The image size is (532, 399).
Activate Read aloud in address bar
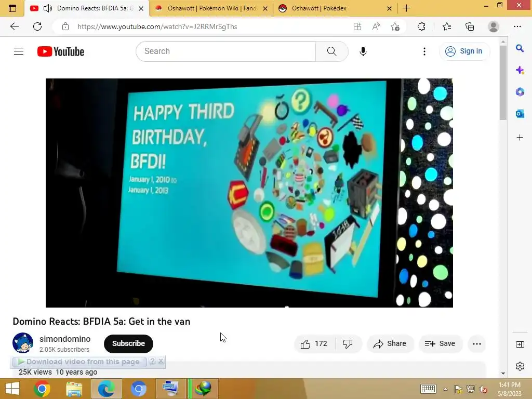[376, 26]
